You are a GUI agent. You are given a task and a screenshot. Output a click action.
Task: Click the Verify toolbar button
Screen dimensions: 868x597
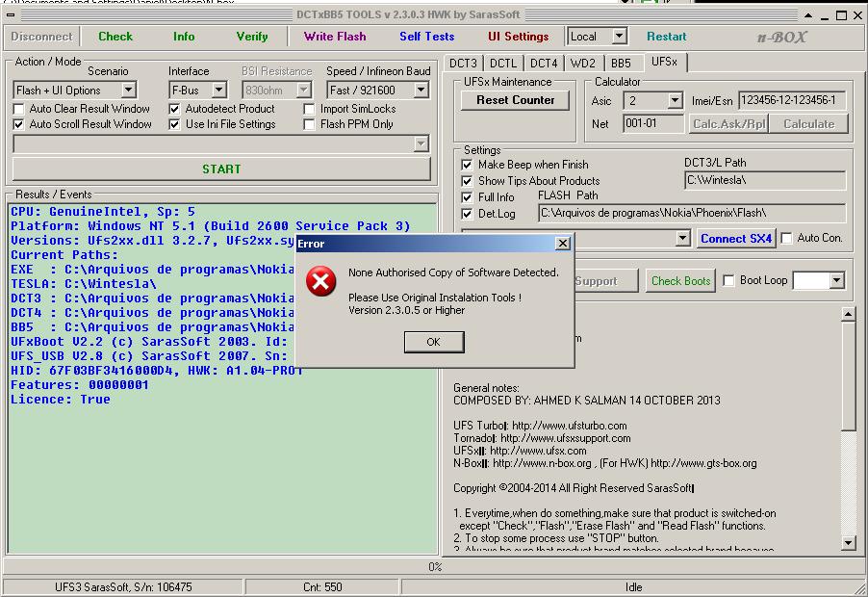pyautogui.click(x=252, y=37)
